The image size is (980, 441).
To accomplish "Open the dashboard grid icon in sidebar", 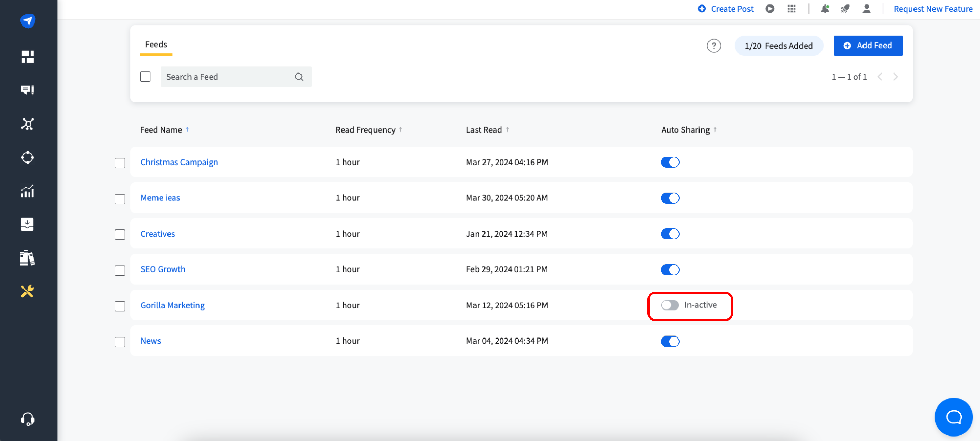I will coord(27,57).
